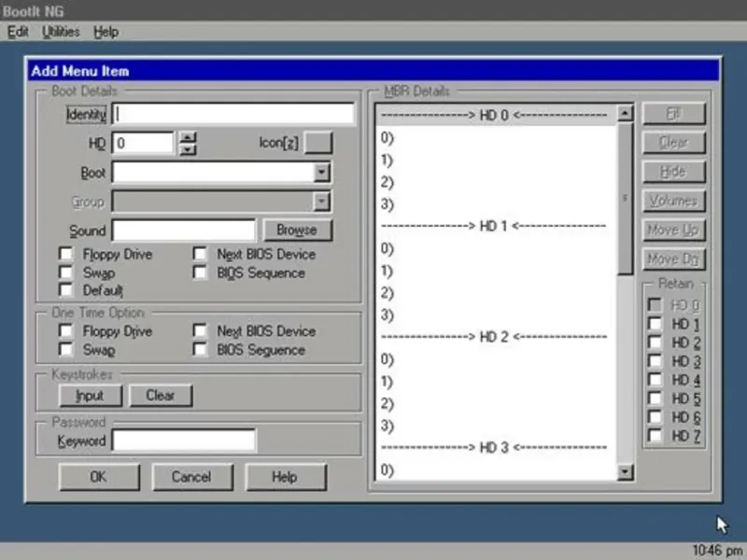Check Next BIOS Device under One Time Option
Screen dimensions: 747x560
tap(200, 331)
